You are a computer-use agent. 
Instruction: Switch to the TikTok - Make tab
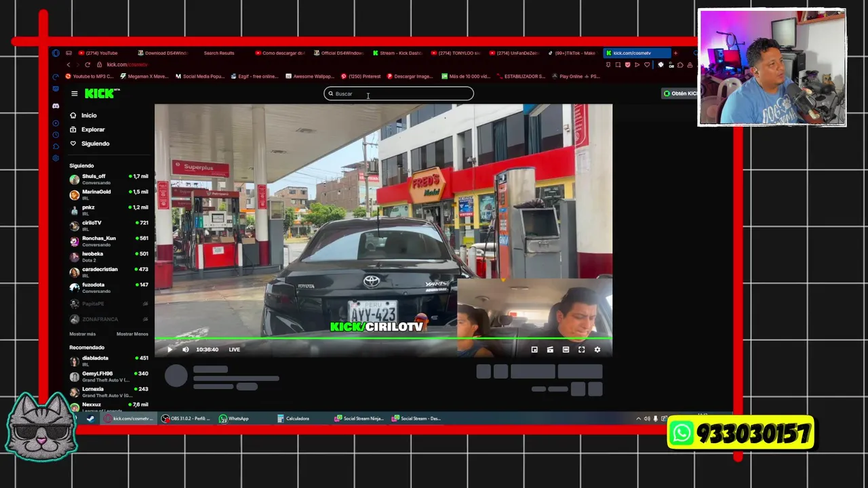click(572, 53)
